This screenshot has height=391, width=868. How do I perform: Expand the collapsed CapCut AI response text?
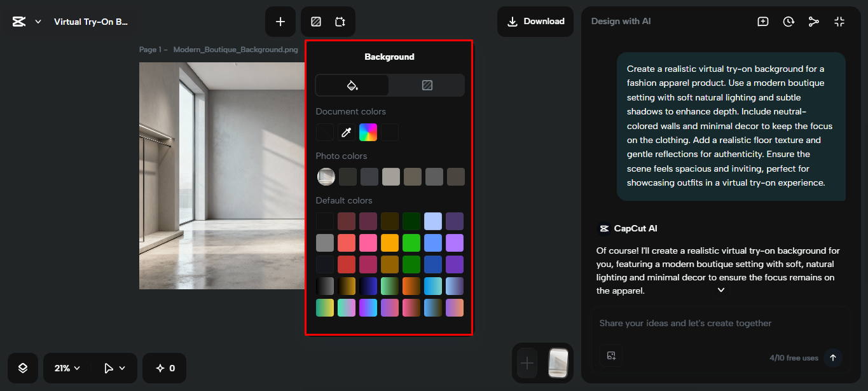[x=720, y=289]
